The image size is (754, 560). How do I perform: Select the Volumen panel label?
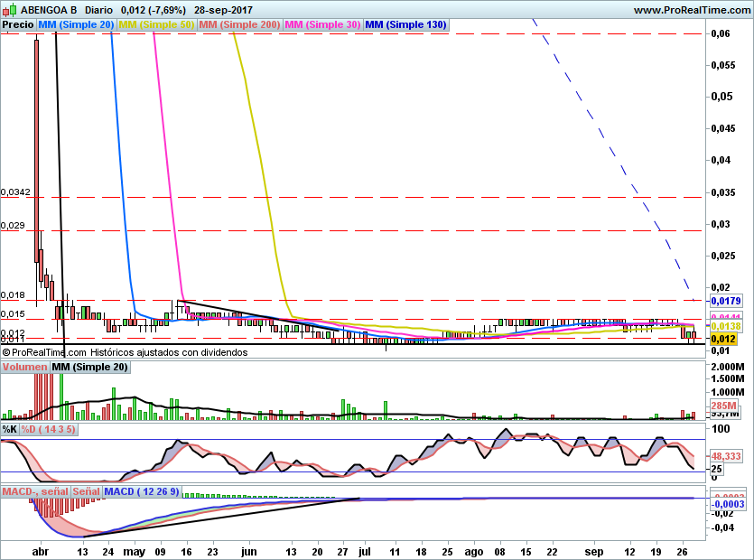click(24, 367)
